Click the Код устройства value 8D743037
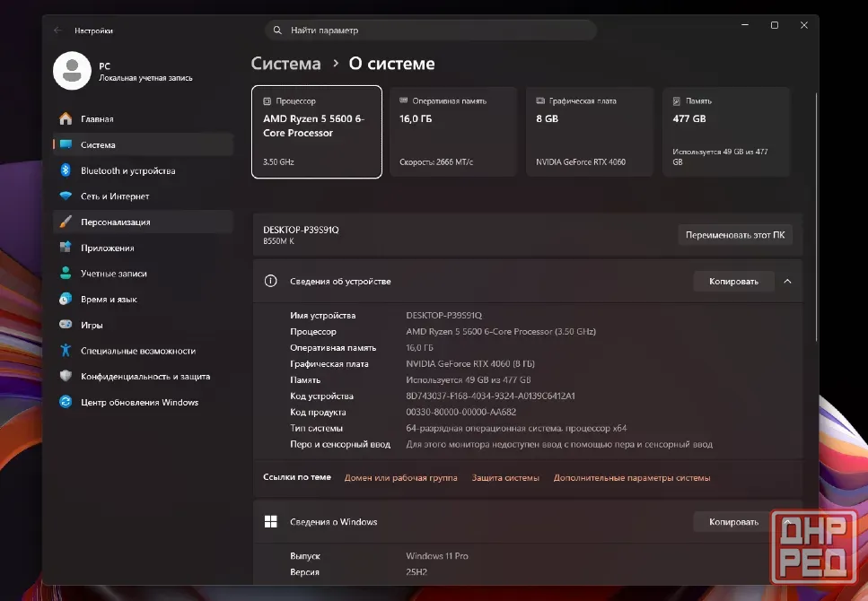Viewport: 868px width, 601px height. point(490,396)
